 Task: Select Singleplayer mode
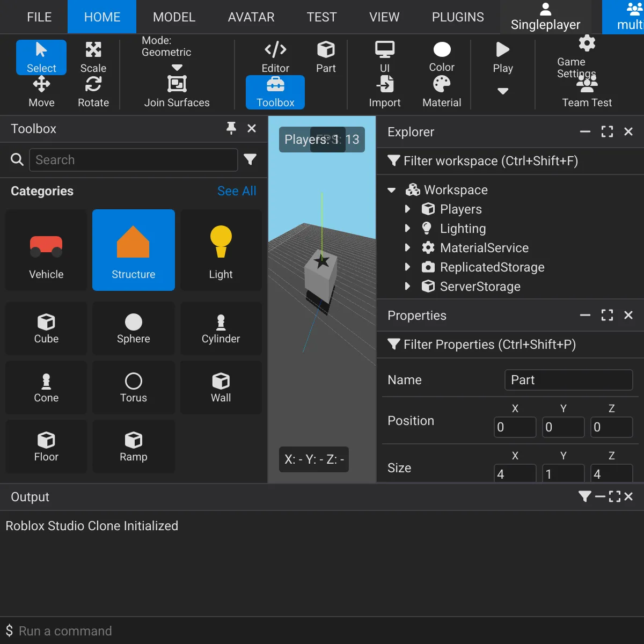click(545, 17)
